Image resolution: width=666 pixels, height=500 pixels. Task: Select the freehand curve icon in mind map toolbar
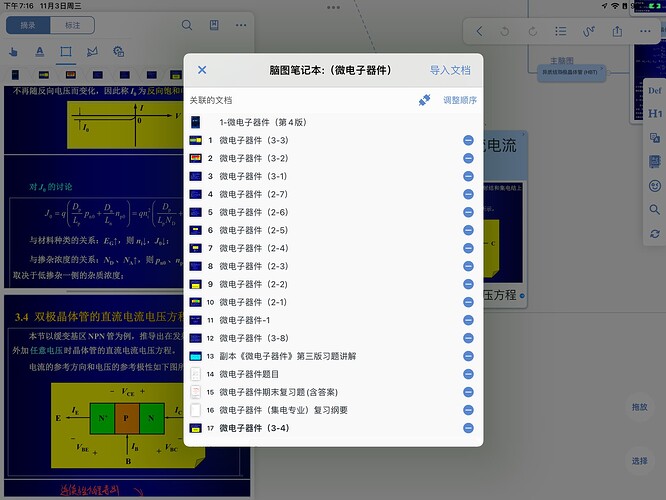589,31
